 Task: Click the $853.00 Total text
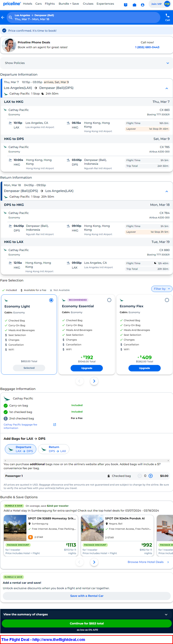[29, 361]
